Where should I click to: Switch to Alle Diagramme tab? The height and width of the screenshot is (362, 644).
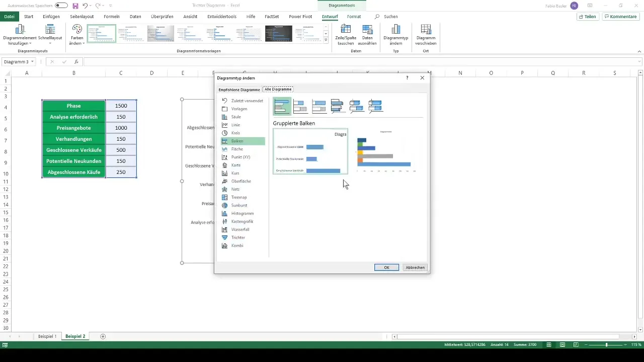pos(278,89)
